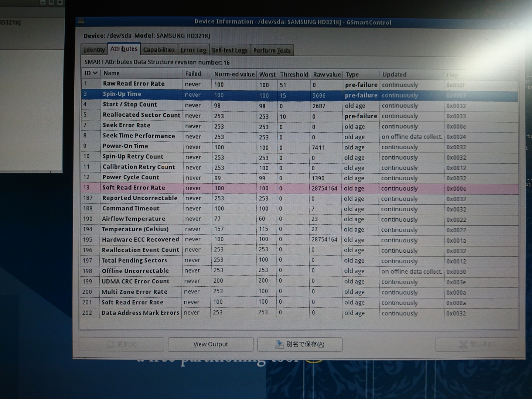Click the refresh icon on 更新 button

[110, 344]
